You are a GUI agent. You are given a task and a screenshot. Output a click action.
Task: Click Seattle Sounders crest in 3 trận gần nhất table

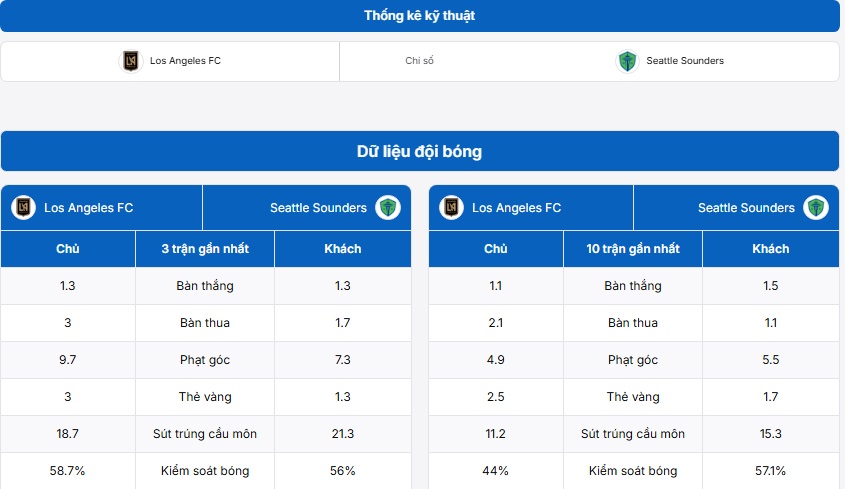point(388,208)
